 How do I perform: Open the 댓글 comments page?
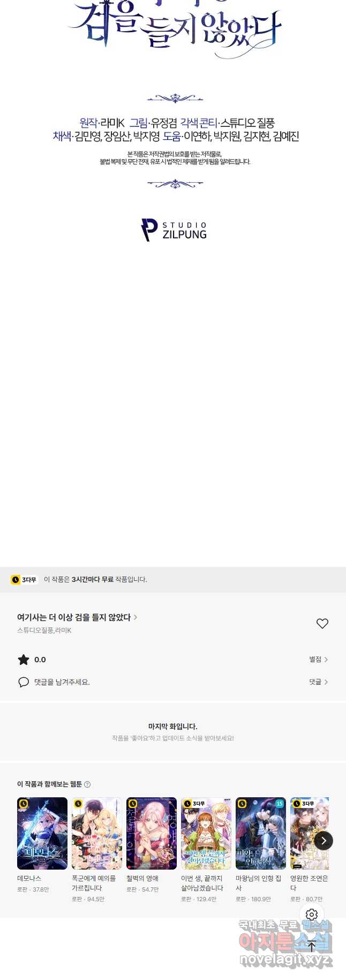pyautogui.click(x=318, y=682)
